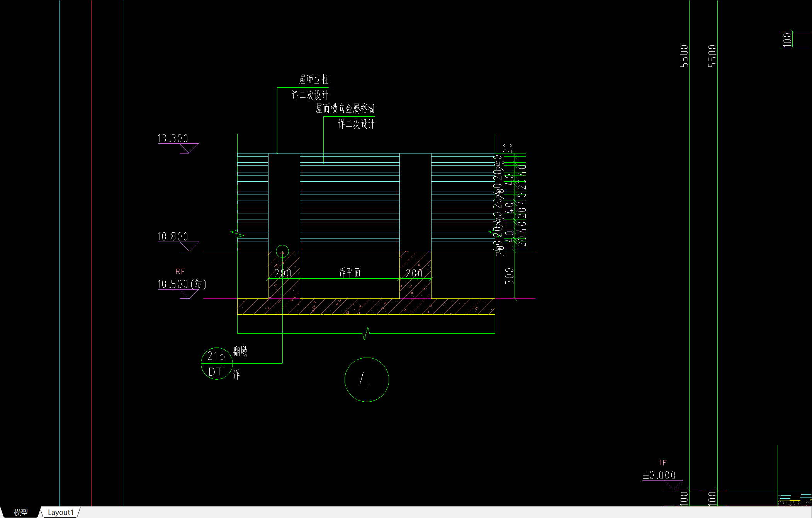Select the ±0.000 elevation triangle symbol
The height and width of the screenshot is (518, 812).
[673, 485]
